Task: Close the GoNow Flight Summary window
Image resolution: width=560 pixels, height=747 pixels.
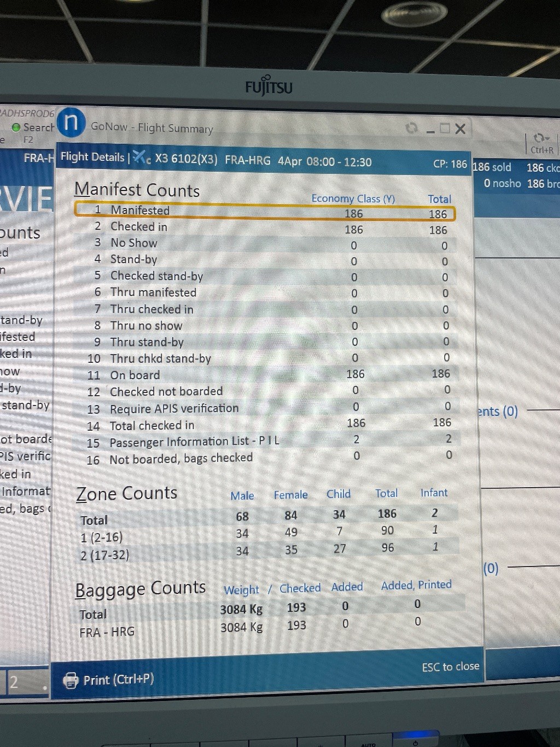Action: [x=460, y=129]
